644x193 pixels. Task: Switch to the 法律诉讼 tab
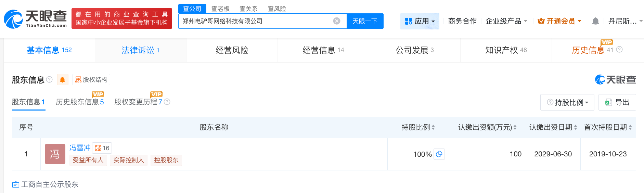coord(140,50)
